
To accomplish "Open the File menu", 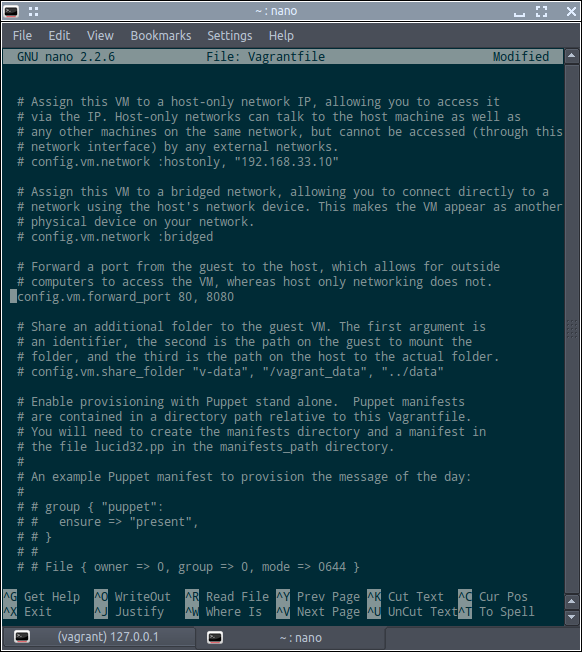I will 22,36.
